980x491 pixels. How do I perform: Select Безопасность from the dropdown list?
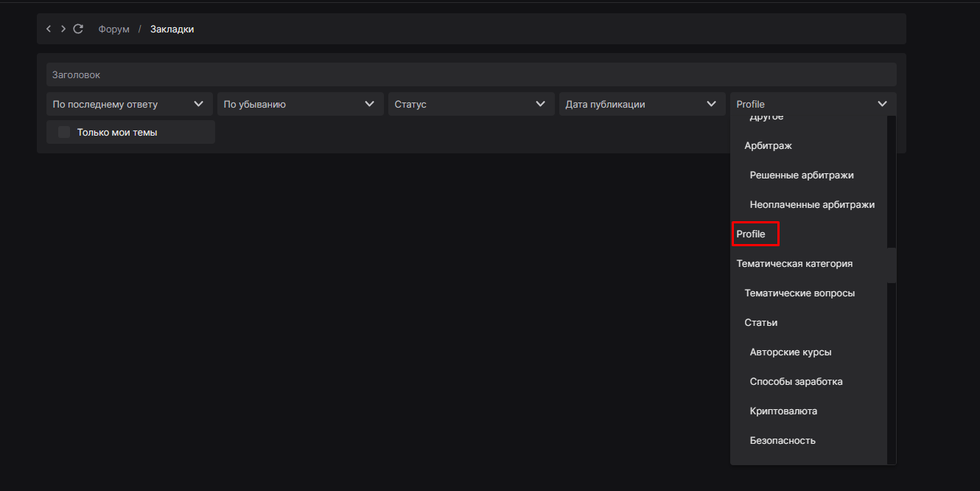pyautogui.click(x=783, y=441)
